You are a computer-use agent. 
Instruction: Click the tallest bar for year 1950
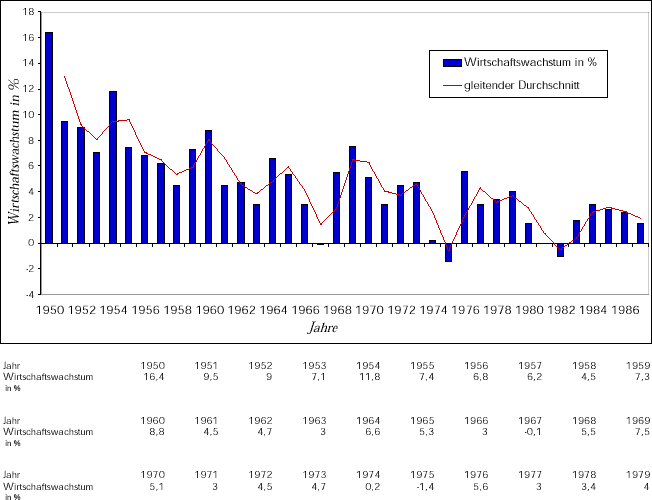tap(49, 137)
